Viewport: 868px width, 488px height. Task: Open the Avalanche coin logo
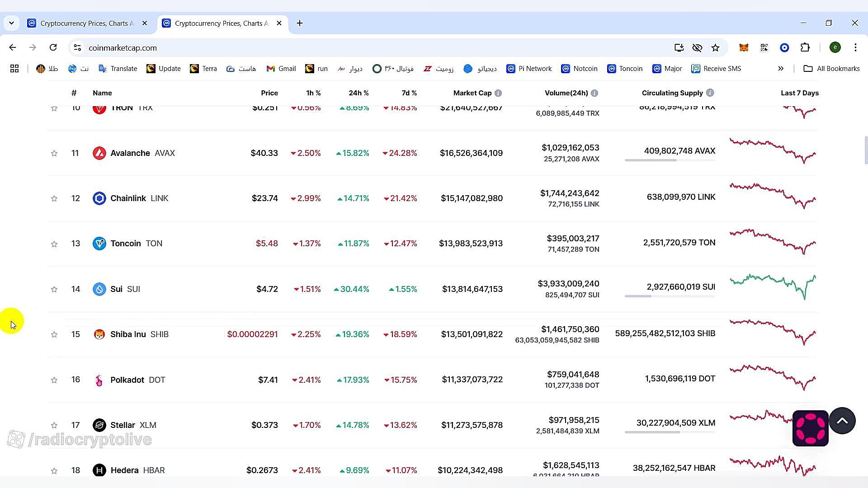point(99,153)
